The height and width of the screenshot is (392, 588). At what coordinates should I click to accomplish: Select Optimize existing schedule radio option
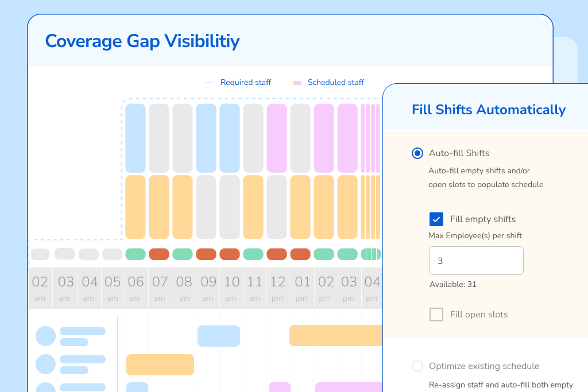click(418, 366)
